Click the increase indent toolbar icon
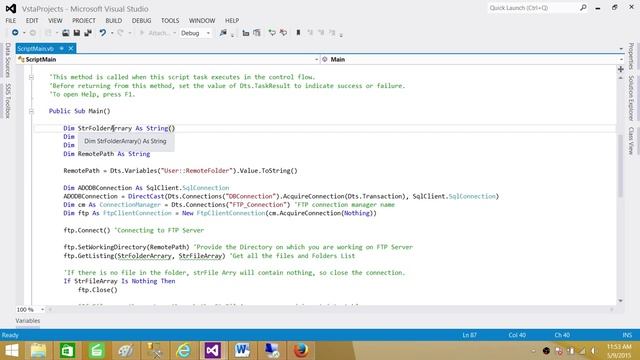 (257, 33)
